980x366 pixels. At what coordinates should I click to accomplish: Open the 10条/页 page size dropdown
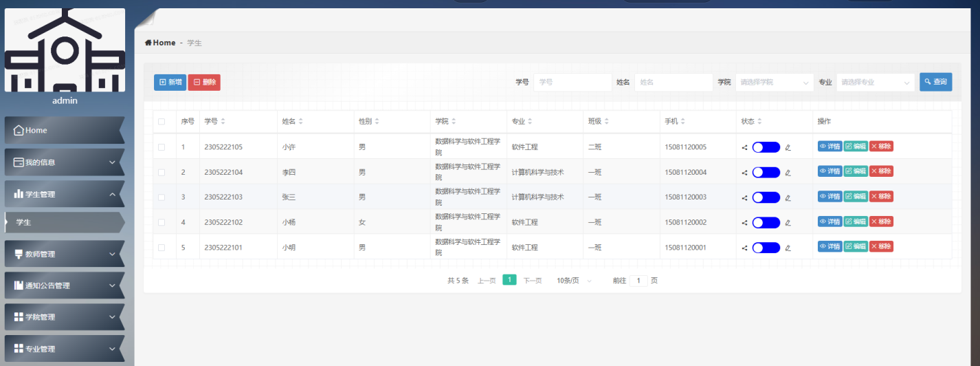tap(574, 281)
